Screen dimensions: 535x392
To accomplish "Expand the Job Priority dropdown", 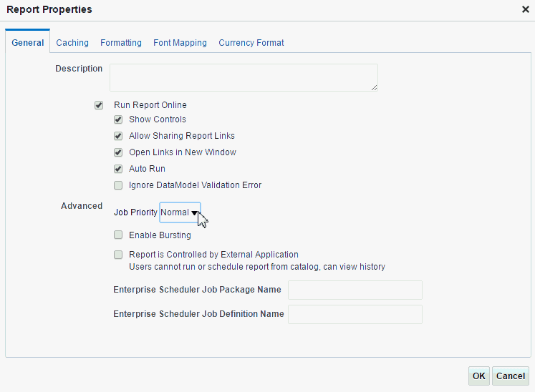I will point(180,212).
